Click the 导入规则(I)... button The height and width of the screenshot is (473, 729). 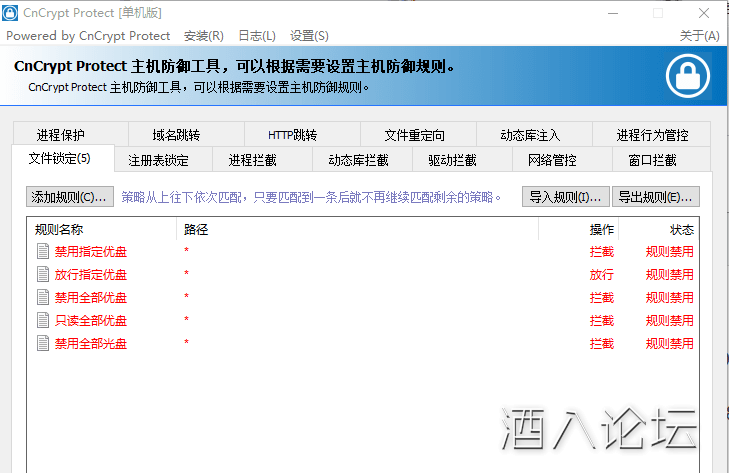[565, 197]
